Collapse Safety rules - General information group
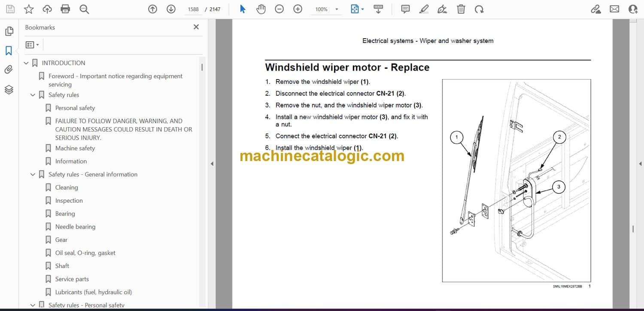644x311 pixels. (33, 174)
